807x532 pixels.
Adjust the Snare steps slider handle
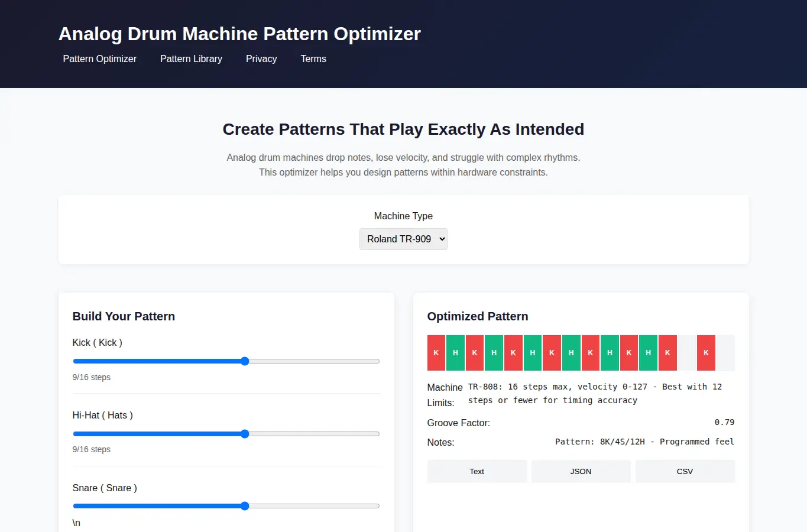pos(245,506)
